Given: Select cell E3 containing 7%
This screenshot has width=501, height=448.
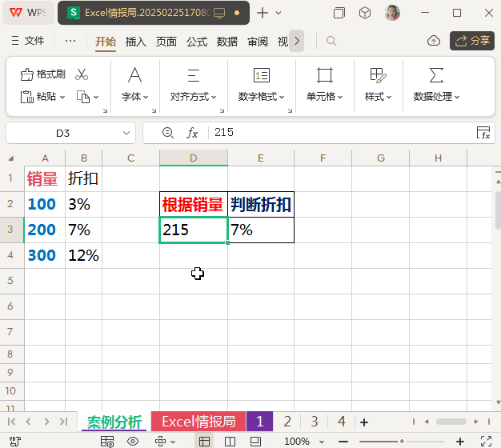Looking at the screenshot, I should point(261,230).
